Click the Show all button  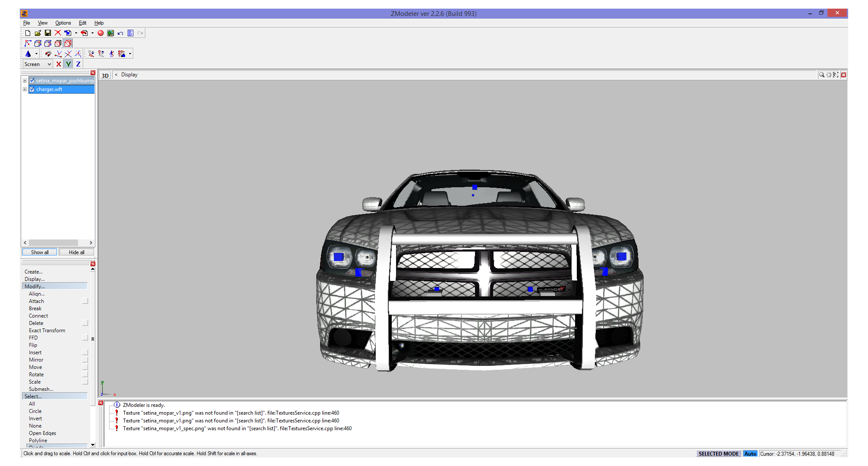[x=39, y=252]
